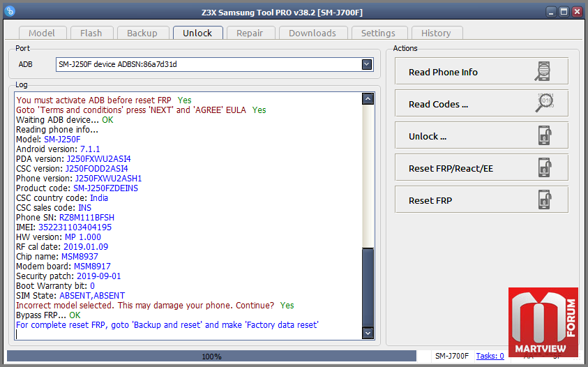Click the Android version 7.1.1
Viewport: 588px width, 367px height.
point(90,149)
